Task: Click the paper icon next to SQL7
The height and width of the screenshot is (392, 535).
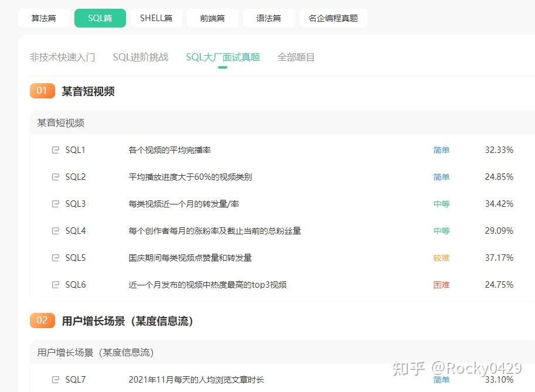Action: [x=55, y=380]
